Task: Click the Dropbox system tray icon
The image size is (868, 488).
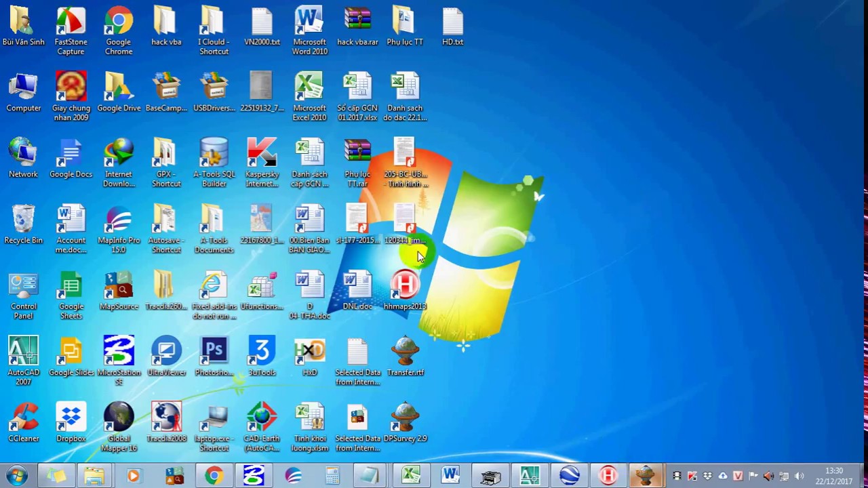Action: 708,476
